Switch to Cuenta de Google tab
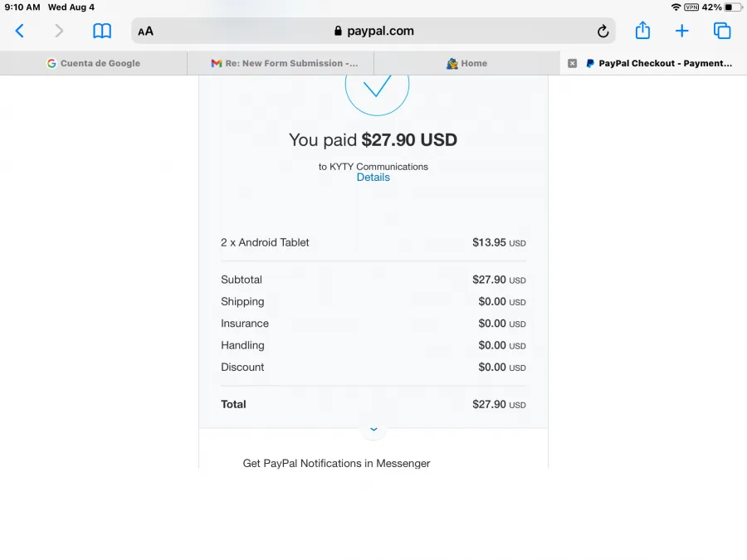Image resolution: width=747 pixels, height=560 pixels. [93, 63]
